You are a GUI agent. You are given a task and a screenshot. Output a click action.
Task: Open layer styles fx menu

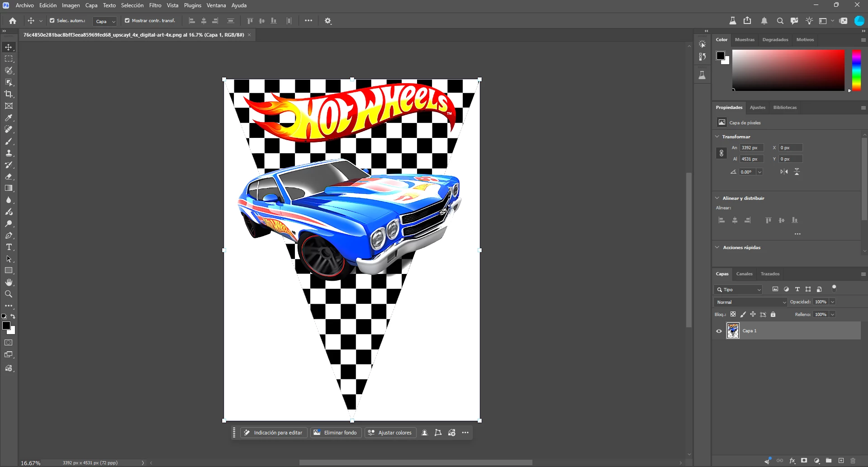pyautogui.click(x=792, y=461)
